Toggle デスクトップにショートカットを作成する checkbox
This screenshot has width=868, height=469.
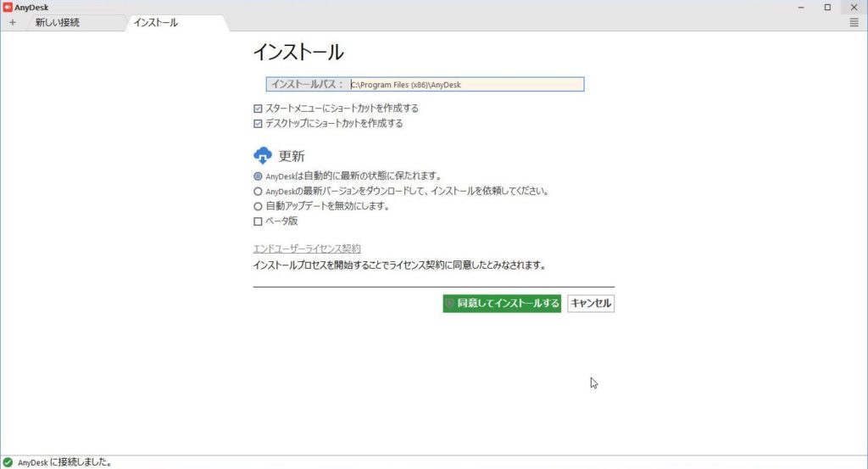pos(258,124)
